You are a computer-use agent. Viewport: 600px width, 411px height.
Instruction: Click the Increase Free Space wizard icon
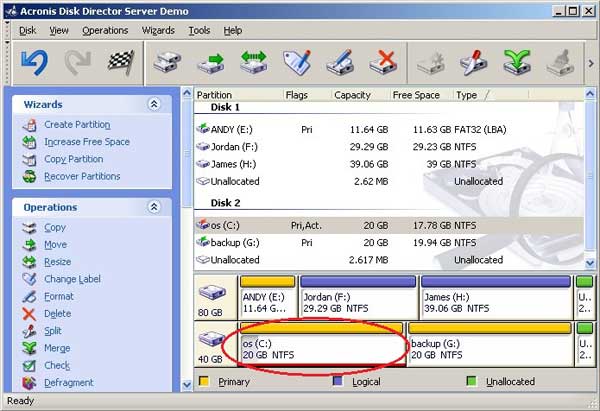tap(29, 142)
